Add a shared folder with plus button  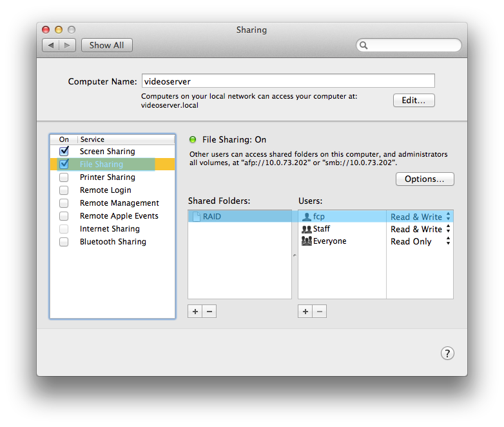click(x=195, y=312)
